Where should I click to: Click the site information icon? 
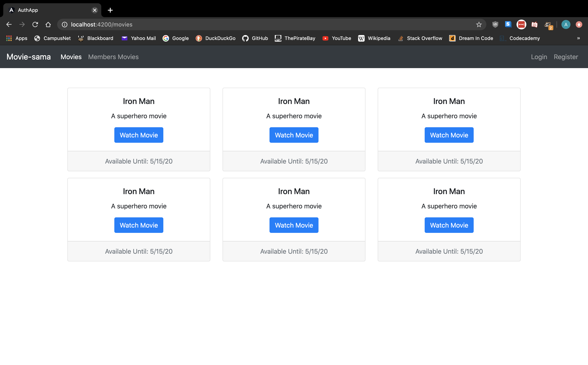coord(65,24)
